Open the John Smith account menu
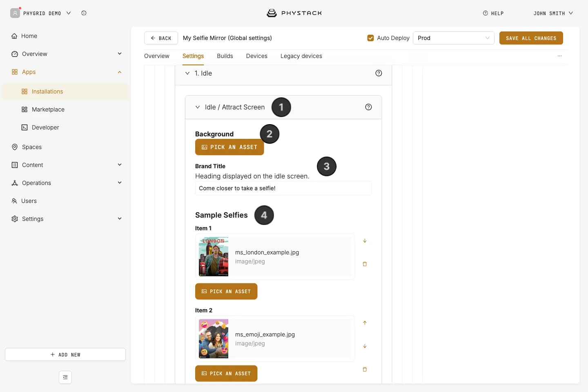The width and height of the screenshot is (588, 392). coord(553,13)
